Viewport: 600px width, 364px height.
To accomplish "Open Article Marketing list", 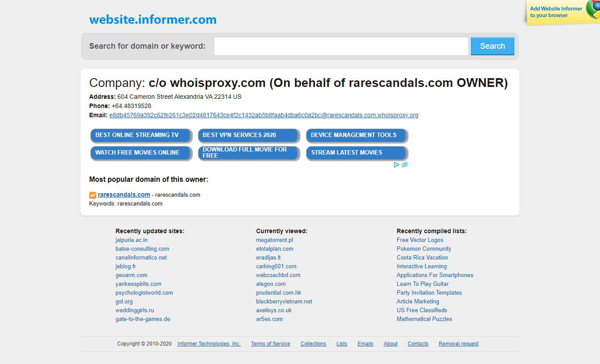I will [x=418, y=302].
